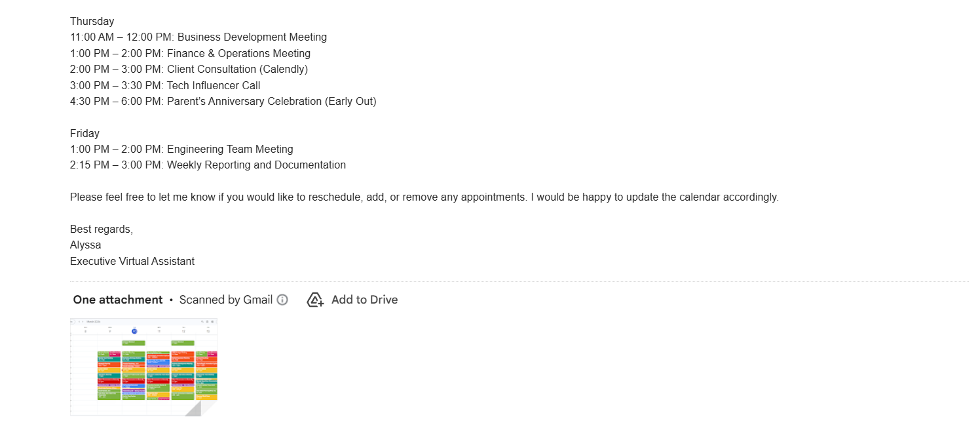Viewport: 980px width, 438px height.
Task: Click the Best regards sign-off
Action: 102,229
